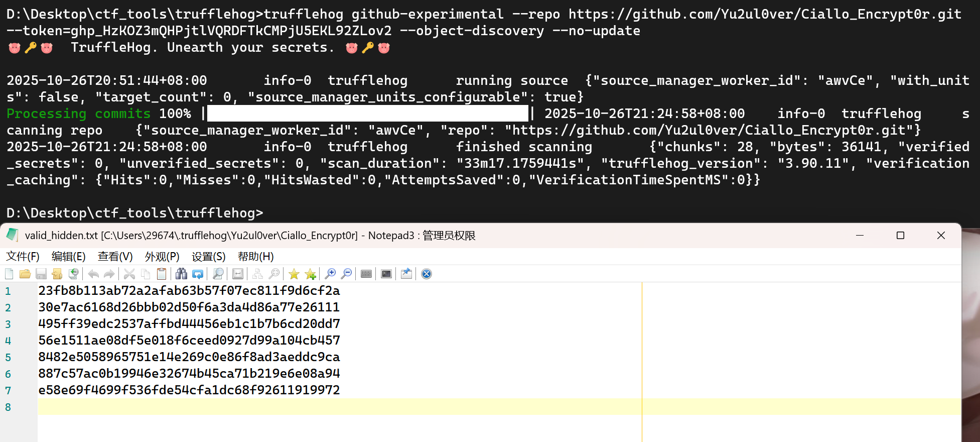
Task: Click the hash line starting with 30e7ac61
Action: [189, 307]
